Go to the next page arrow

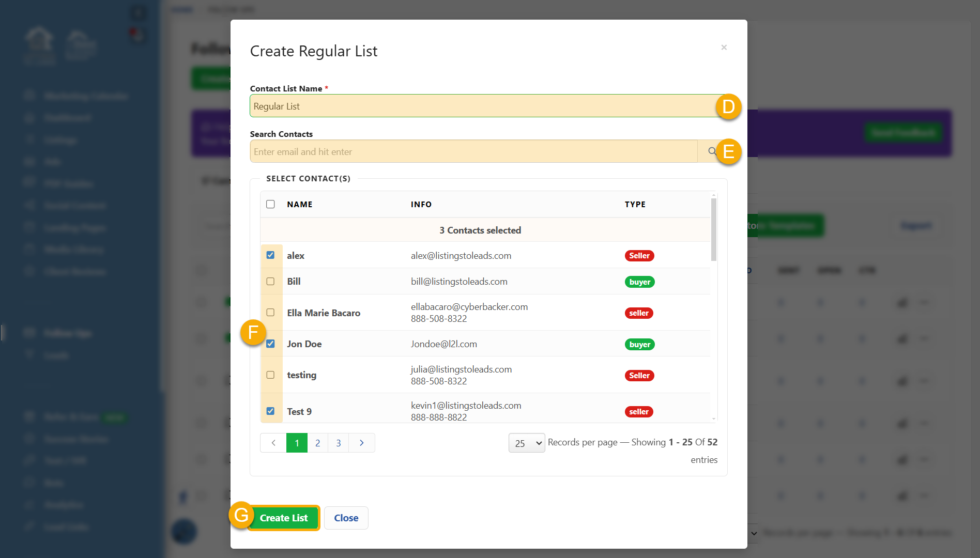click(362, 443)
